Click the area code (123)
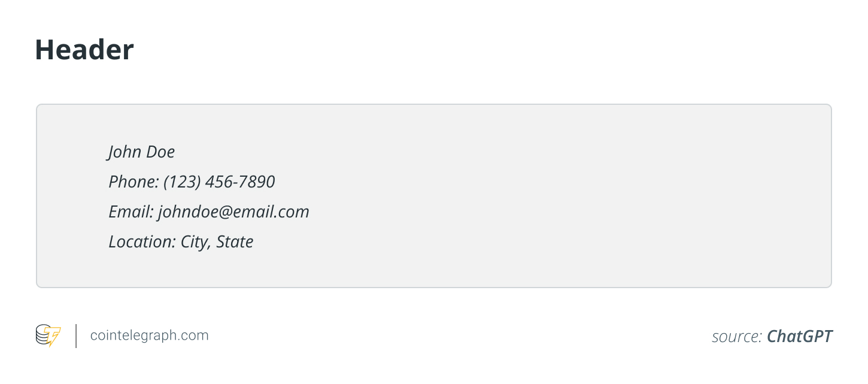This screenshot has height=384, width=868. click(x=182, y=182)
